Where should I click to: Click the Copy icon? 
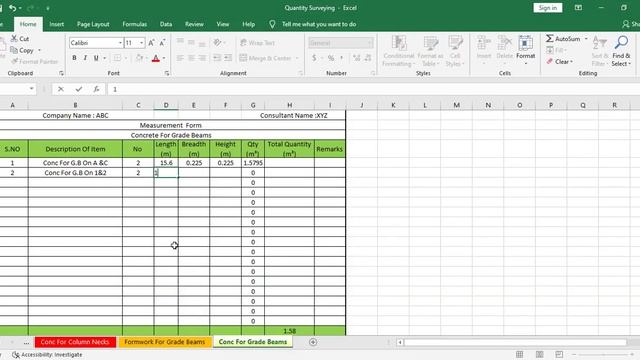point(14,50)
